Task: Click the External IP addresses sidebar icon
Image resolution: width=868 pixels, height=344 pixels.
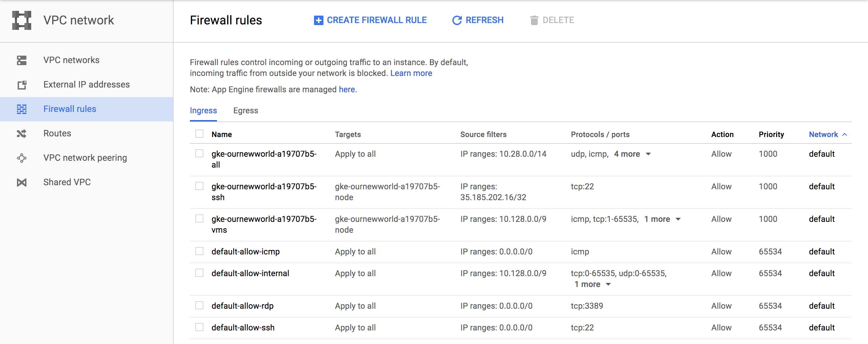Action: 22,85
